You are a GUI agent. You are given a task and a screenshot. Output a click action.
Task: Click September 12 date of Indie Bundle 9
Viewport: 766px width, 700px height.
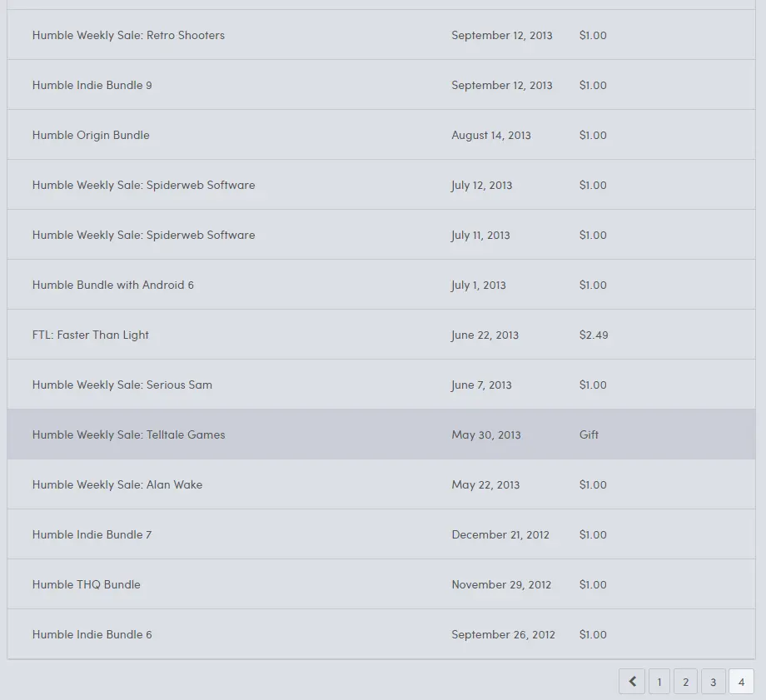502,86
